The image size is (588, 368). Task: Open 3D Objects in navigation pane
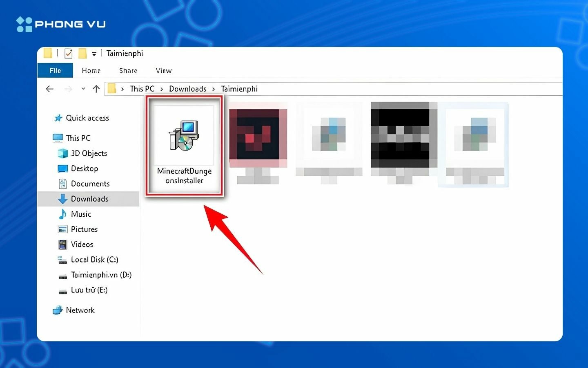click(89, 153)
